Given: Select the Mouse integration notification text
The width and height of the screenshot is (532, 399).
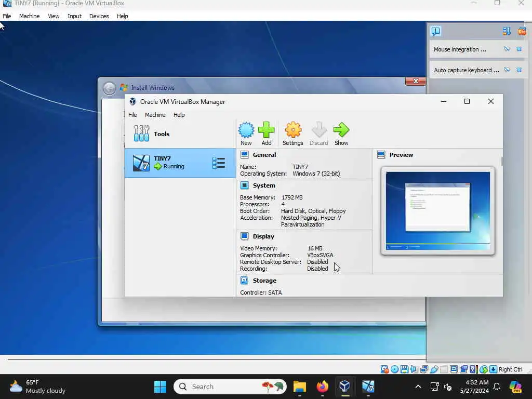Looking at the screenshot, I should (x=460, y=49).
